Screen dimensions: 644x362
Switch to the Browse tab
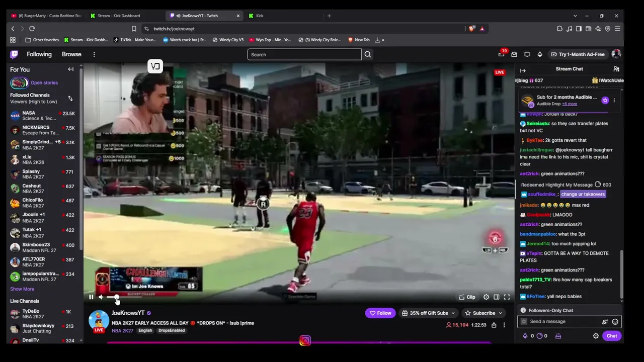[71, 54]
